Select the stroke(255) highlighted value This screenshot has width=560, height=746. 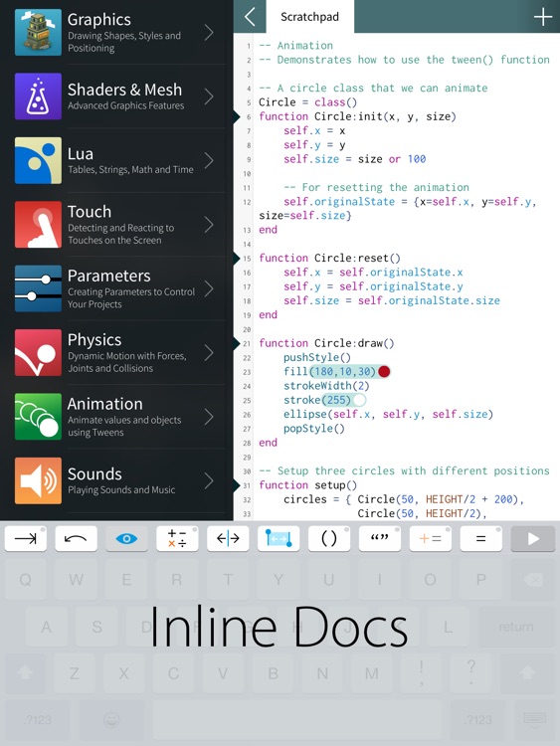(337, 400)
